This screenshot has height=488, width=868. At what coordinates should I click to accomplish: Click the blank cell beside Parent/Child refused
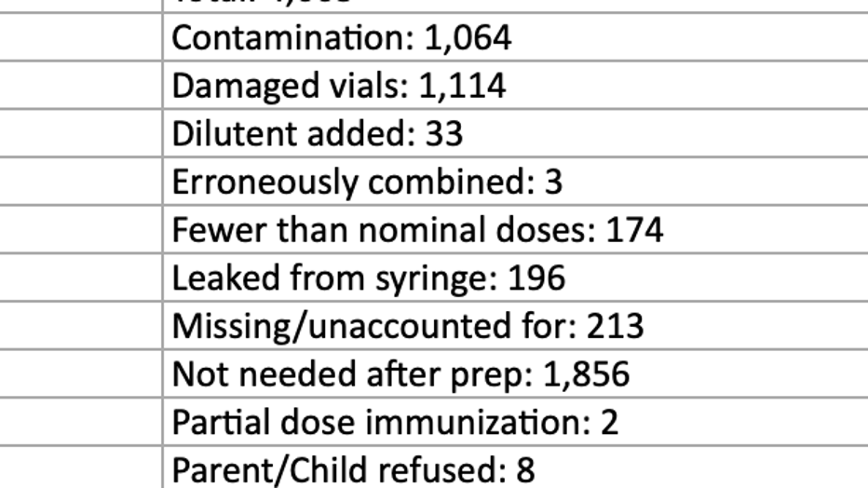point(81,468)
